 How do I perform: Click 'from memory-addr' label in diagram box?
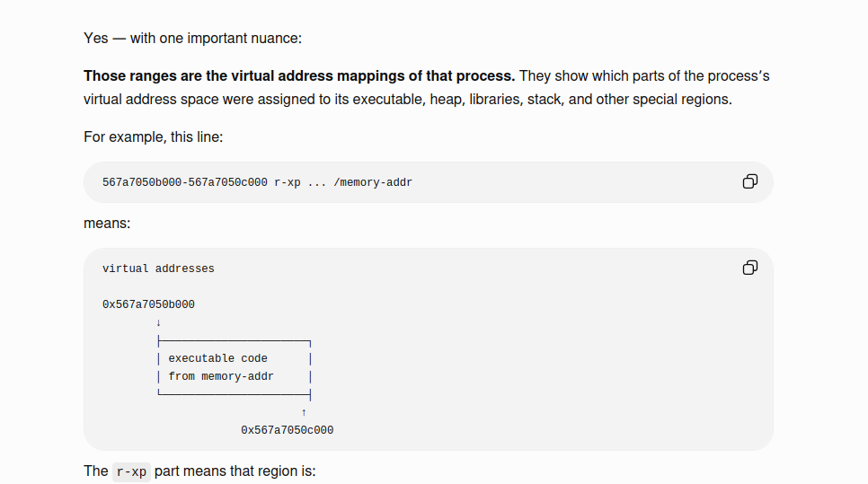[x=221, y=376]
